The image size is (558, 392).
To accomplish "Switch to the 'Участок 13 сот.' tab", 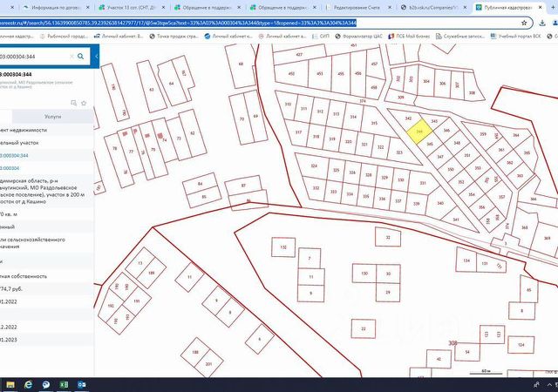I will point(132,7).
